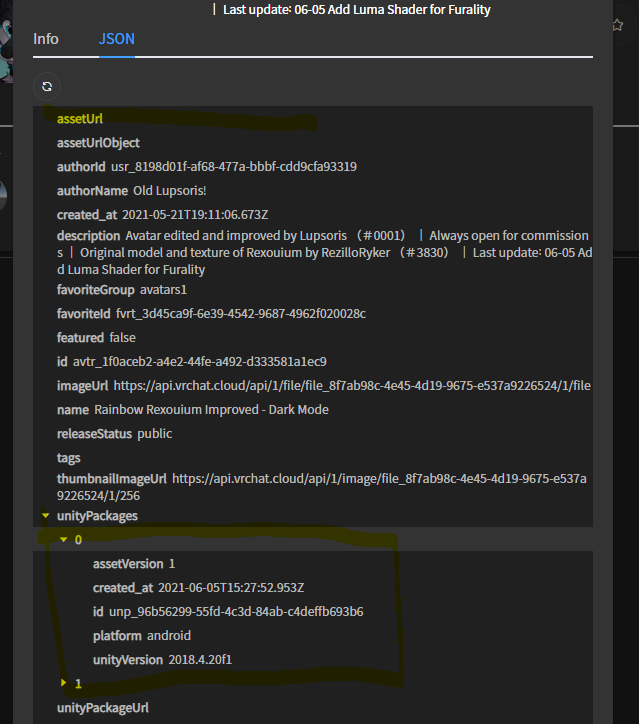
Task: Select the JSON tab
Action: tap(117, 39)
